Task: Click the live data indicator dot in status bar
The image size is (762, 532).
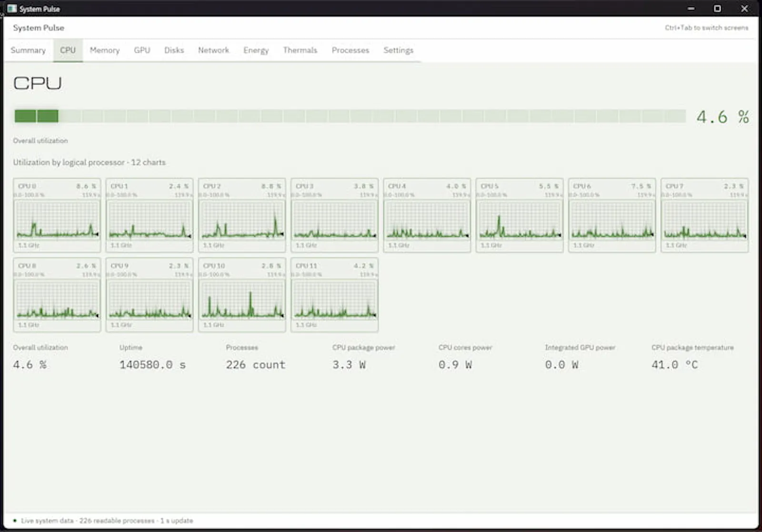Action: 15,521
